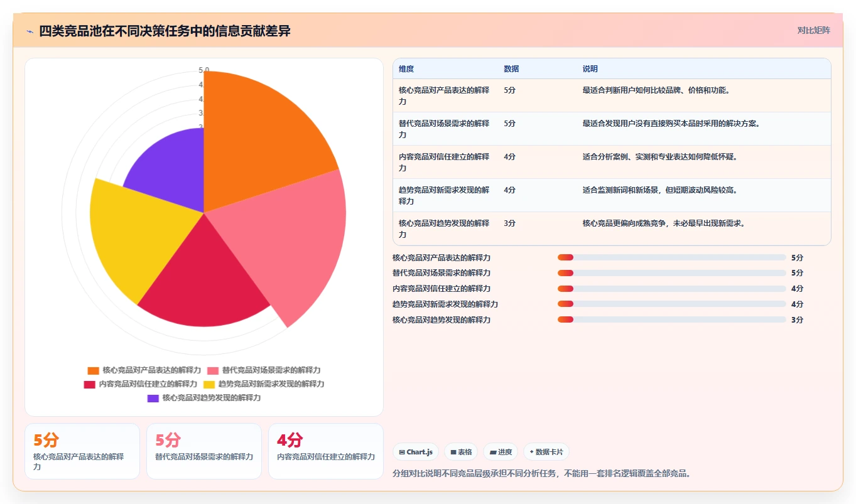Click the 数据卡片 chip
856x504 pixels.
click(x=546, y=452)
